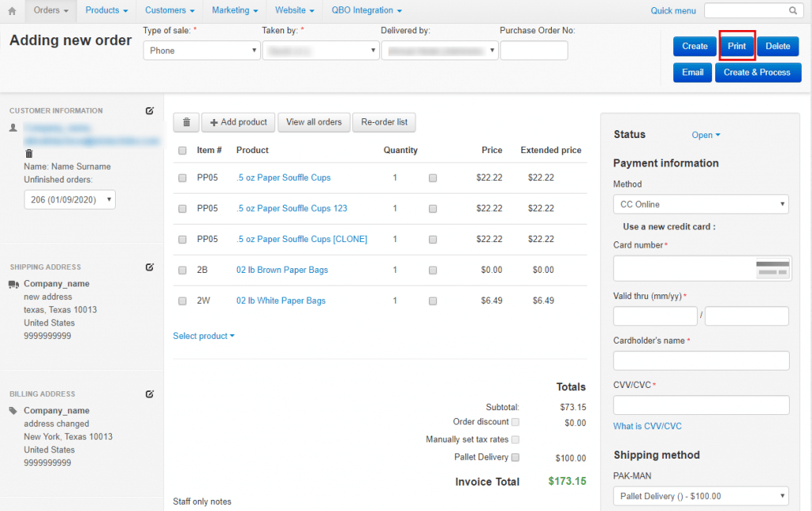Enable Manually set tax rates checkbox
Image resolution: width=812 pixels, height=511 pixels.
[x=515, y=440]
